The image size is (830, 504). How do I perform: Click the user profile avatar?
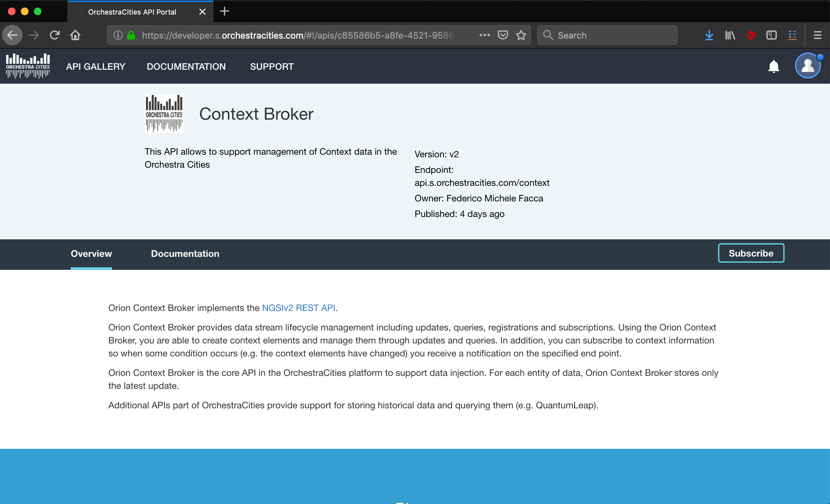point(807,66)
